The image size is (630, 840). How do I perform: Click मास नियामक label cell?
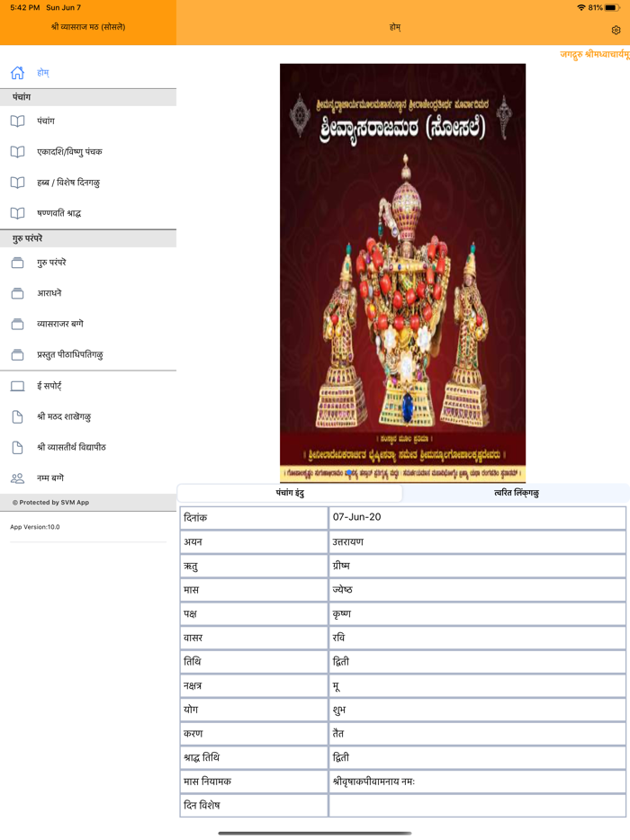click(254, 782)
